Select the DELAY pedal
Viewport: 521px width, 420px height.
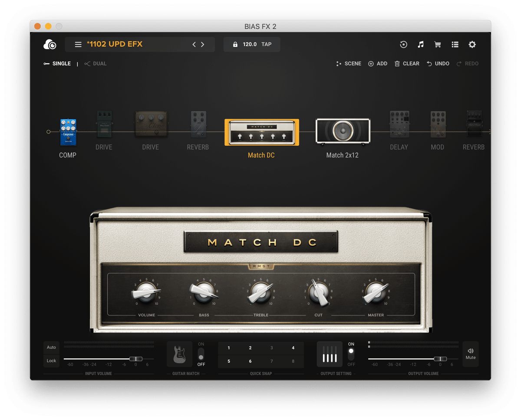click(x=399, y=125)
